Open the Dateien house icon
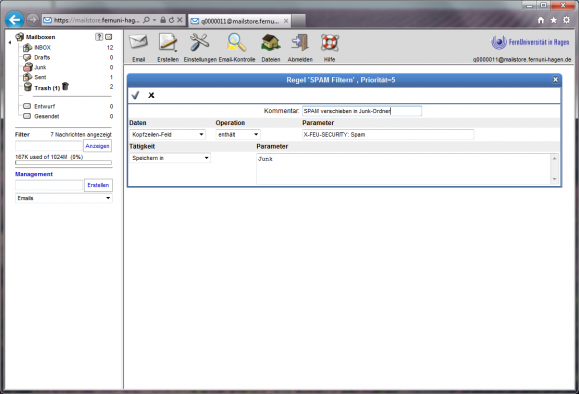 [271, 43]
